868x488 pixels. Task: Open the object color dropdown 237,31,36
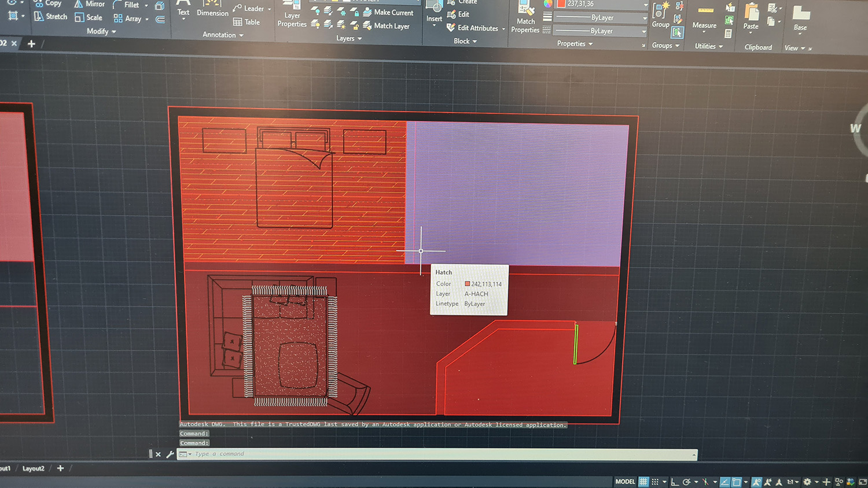[602, 4]
